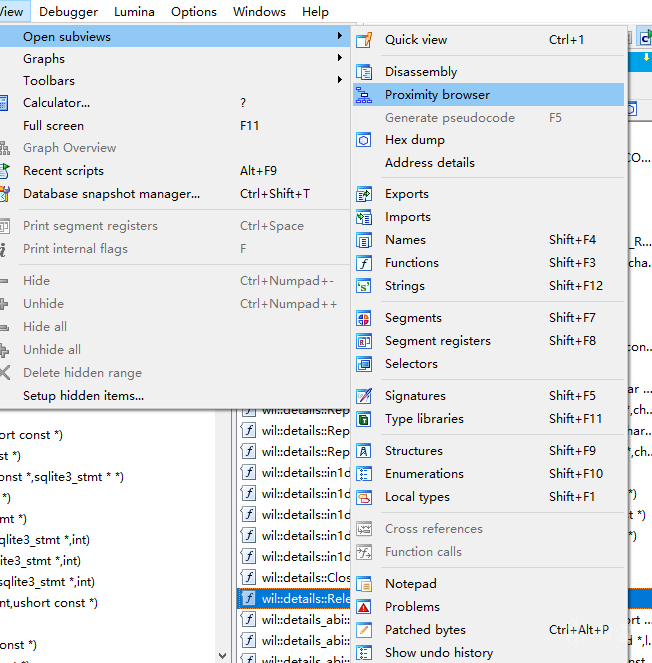Expand the Open subviews submenu arrow
Screen dimensions: 652x663
pos(340,37)
